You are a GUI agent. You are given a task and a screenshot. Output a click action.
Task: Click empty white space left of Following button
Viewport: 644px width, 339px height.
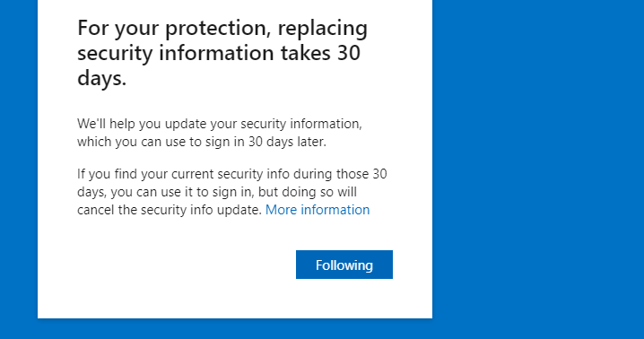click(185, 265)
